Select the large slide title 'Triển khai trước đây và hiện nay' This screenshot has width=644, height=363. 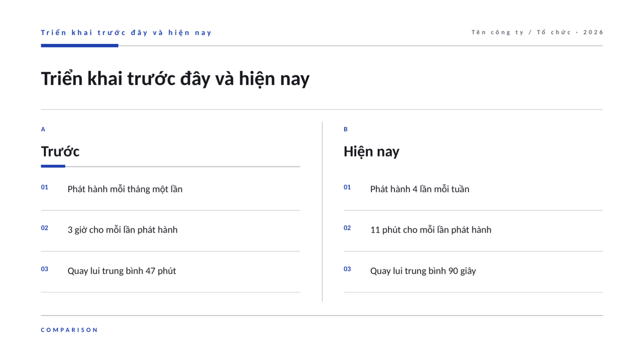(x=175, y=79)
